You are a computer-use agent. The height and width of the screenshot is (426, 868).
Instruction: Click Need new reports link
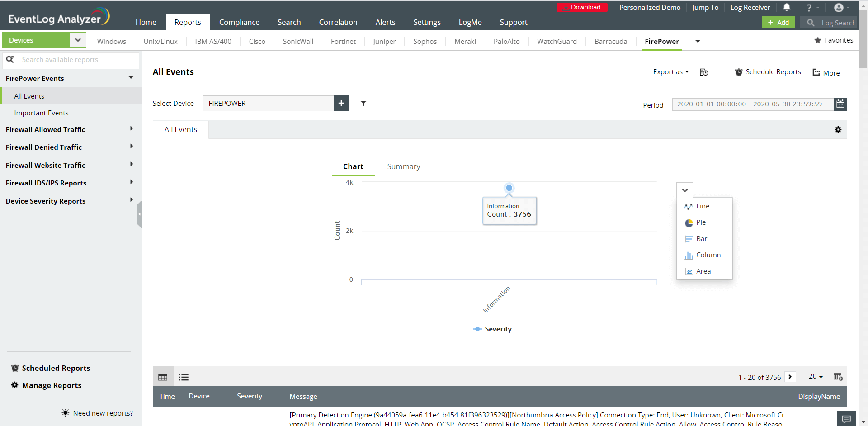98,413
